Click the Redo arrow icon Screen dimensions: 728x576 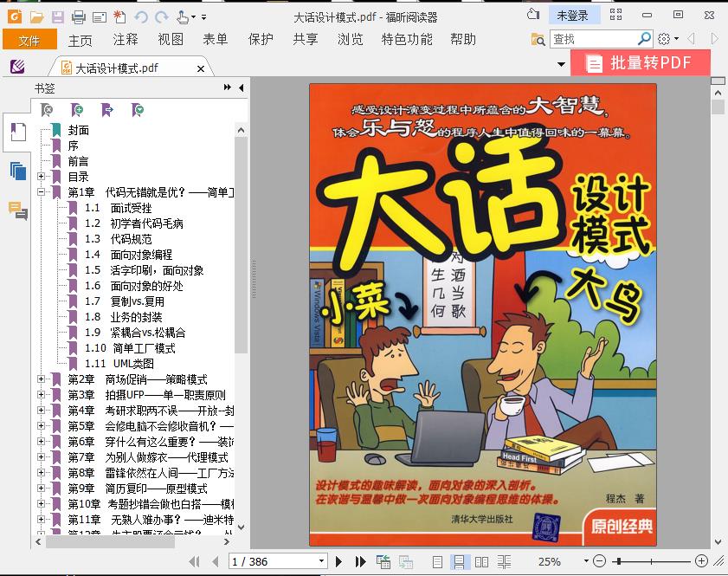(x=162, y=17)
